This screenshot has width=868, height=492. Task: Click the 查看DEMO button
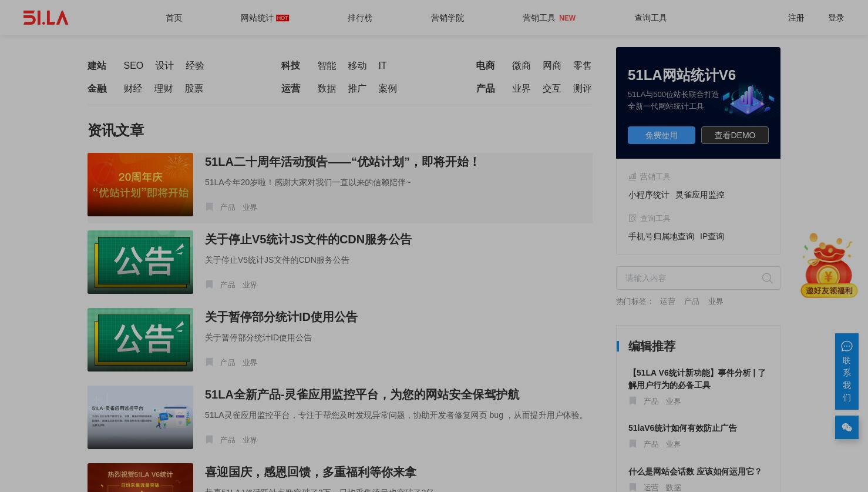pyautogui.click(x=735, y=135)
